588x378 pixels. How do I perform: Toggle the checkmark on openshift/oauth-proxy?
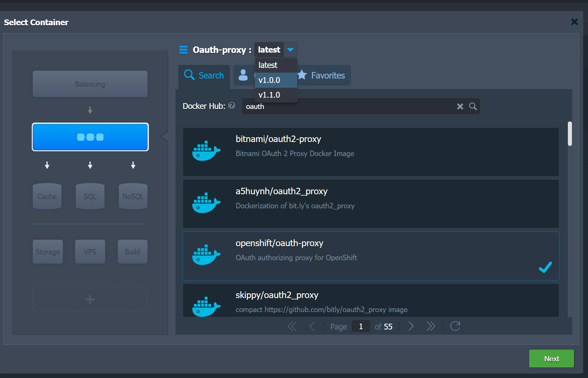click(545, 267)
